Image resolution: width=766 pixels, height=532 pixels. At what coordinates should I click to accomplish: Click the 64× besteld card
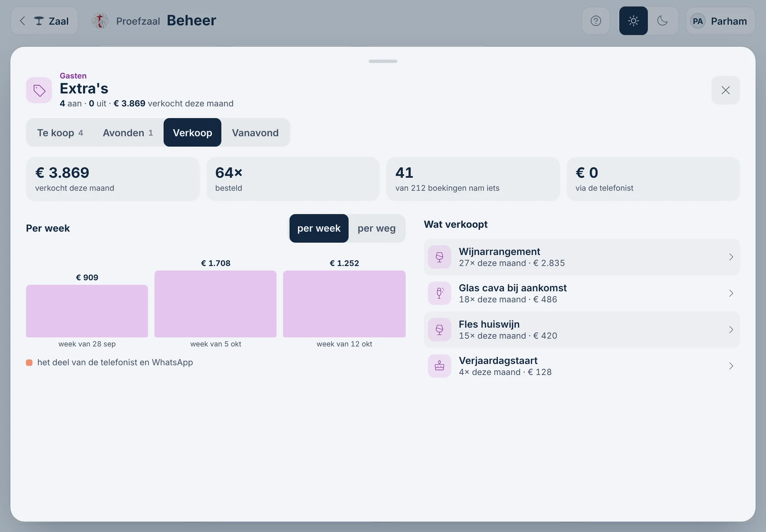tap(293, 179)
